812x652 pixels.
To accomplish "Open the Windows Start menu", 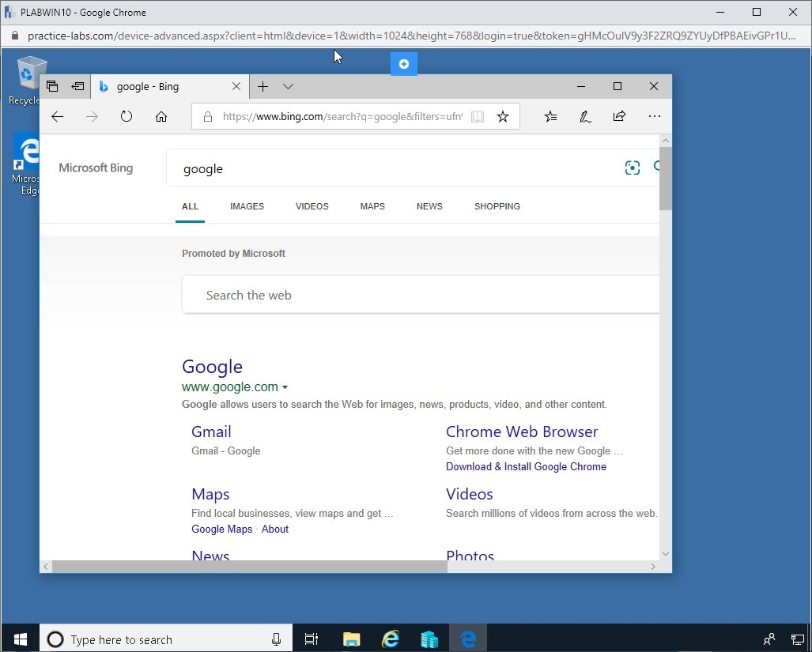I will (21, 639).
